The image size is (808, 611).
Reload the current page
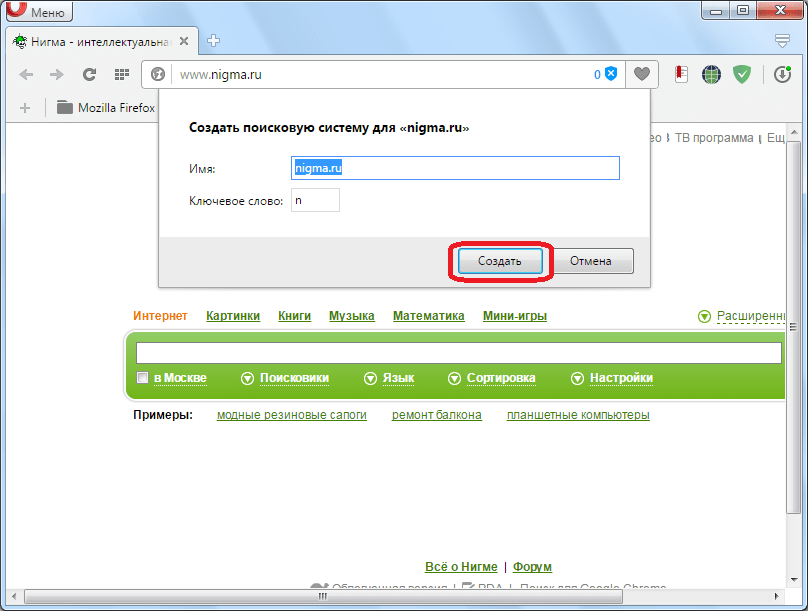tap(89, 75)
